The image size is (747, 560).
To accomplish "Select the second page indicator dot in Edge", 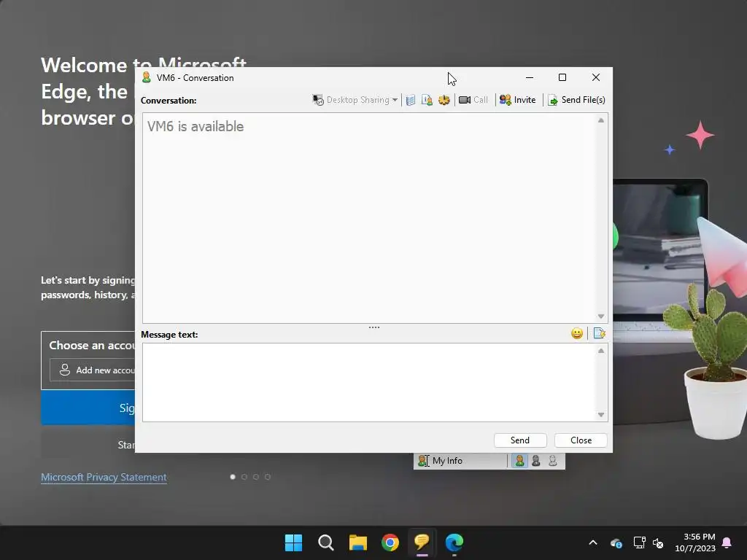I will point(244,477).
